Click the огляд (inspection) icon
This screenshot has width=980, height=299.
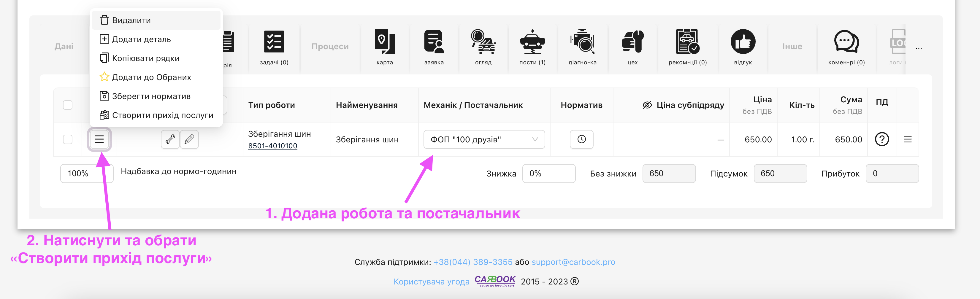click(483, 42)
